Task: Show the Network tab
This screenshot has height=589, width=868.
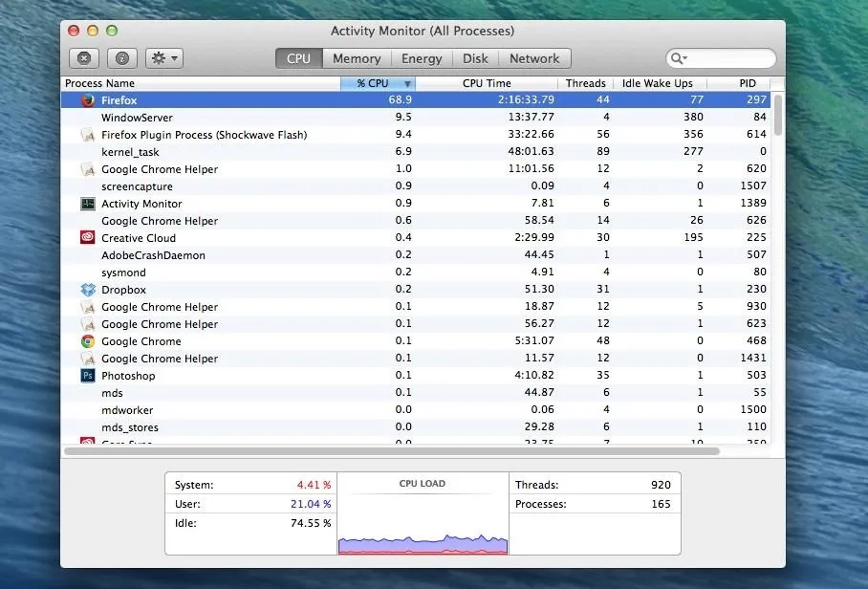Action: (534, 58)
